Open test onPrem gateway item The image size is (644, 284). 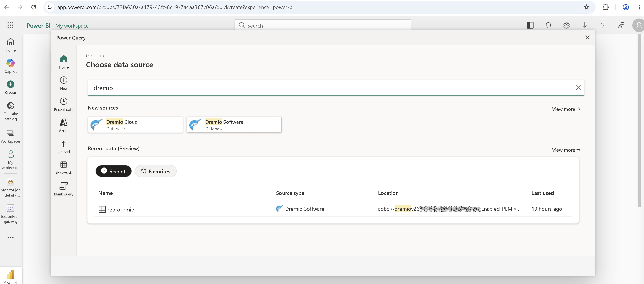click(11, 214)
